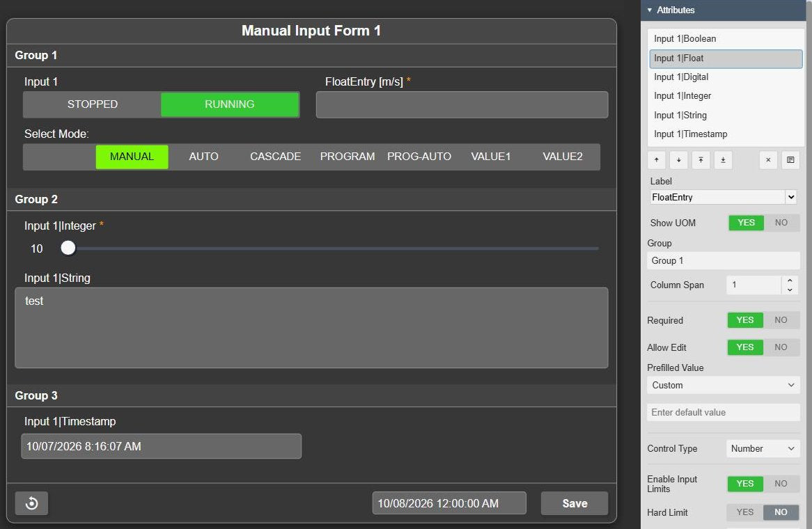The height and width of the screenshot is (529, 812).
Task: Click the Manual Input Form 1 title
Action: click(311, 31)
